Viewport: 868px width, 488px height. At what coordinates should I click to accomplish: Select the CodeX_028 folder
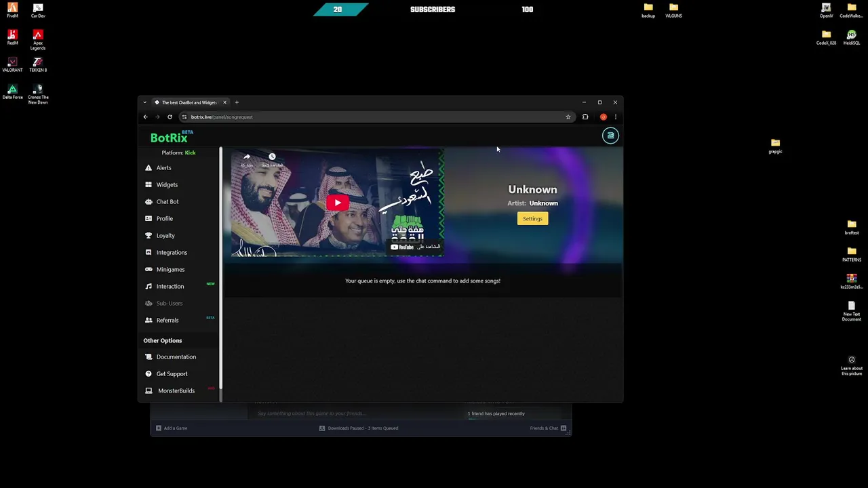pos(826,38)
